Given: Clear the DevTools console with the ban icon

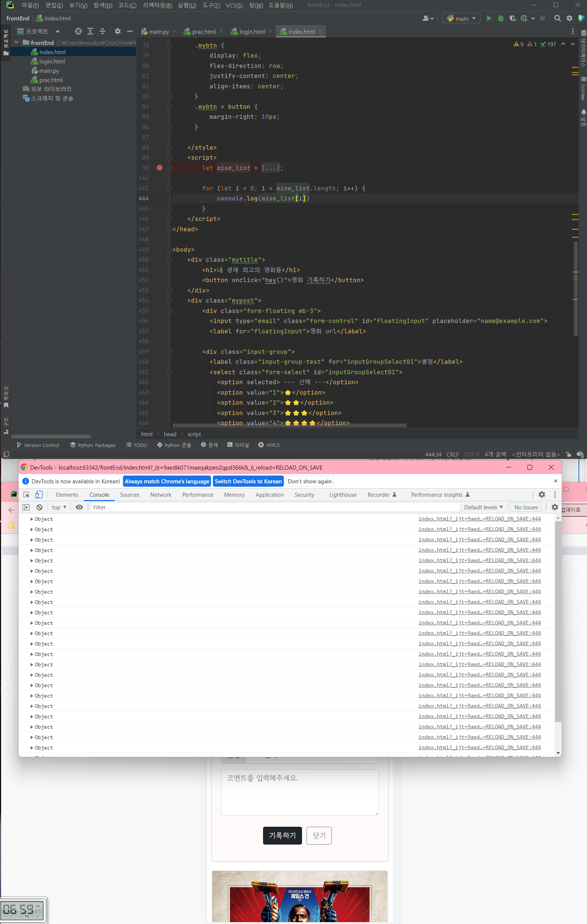Looking at the screenshot, I should [x=39, y=507].
